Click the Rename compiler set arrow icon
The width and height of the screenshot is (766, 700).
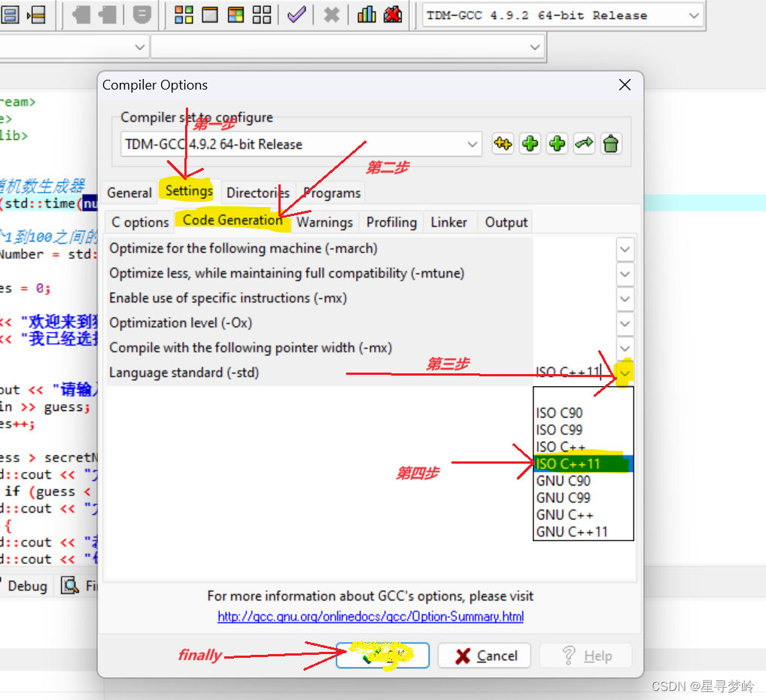pyautogui.click(x=584, y=143)
